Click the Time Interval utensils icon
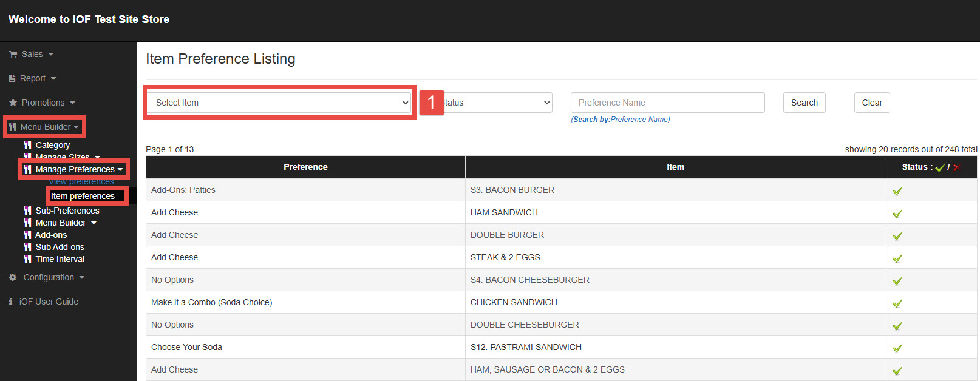 27,259
